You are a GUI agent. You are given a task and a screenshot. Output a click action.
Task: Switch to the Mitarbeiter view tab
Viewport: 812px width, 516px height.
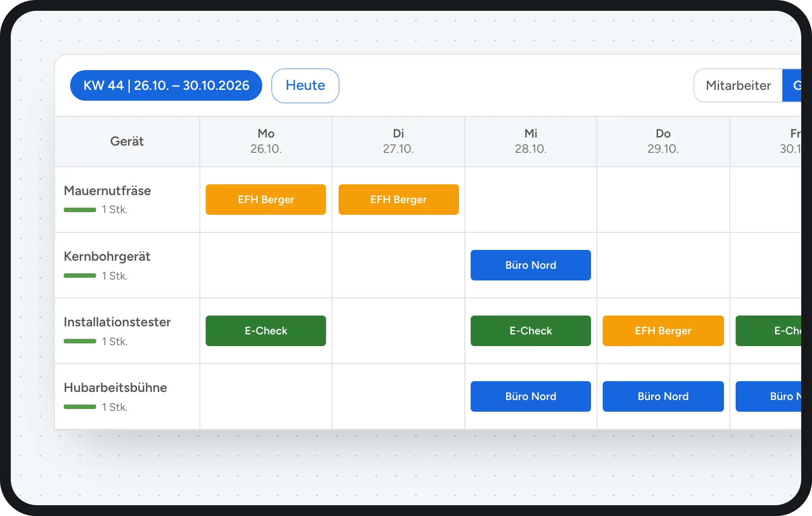coord(738,85)
